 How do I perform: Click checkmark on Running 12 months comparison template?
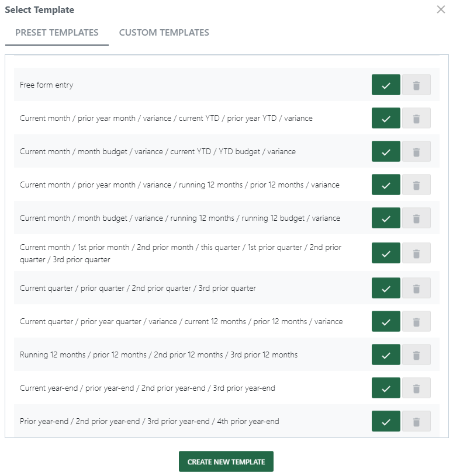[386, 355]
